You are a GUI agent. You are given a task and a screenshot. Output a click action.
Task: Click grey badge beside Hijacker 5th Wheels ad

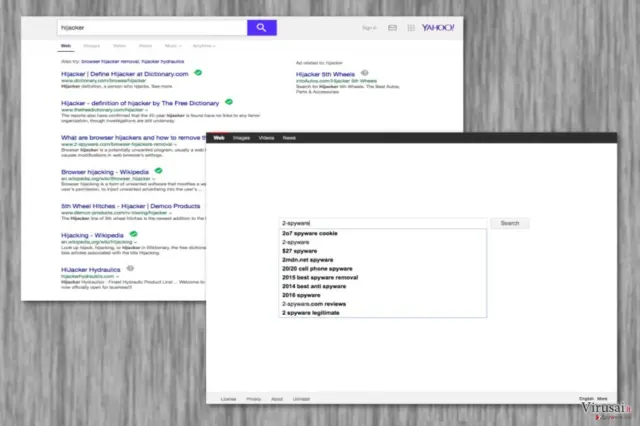pos(364,73)
